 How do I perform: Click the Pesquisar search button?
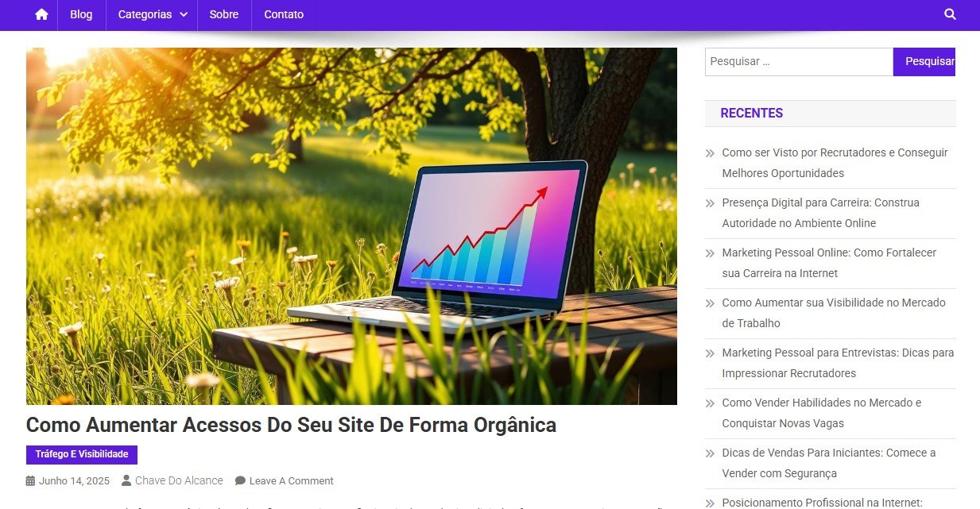(924, 62)
